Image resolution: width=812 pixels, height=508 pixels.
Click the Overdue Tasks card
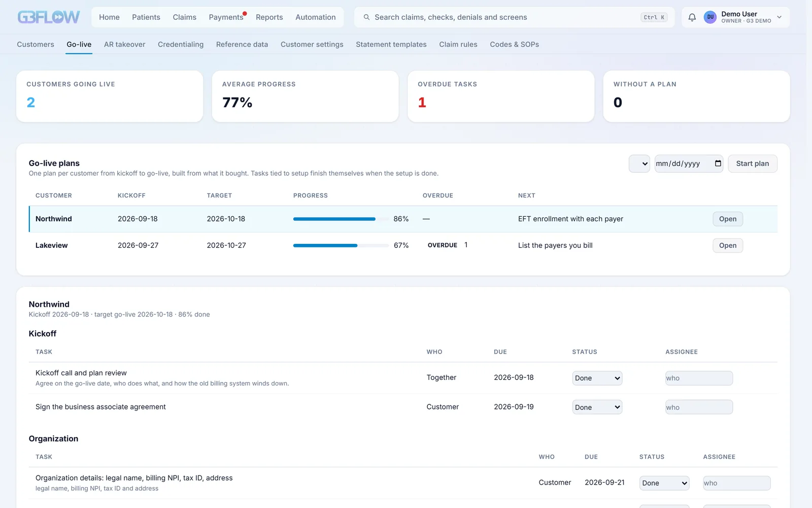500,96
